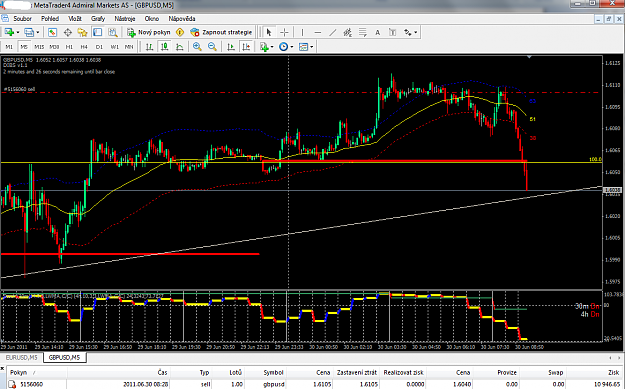This screenshot has width=625, height=389.
Task: Switch chart to bar chart type
Action: coord(149,47)
